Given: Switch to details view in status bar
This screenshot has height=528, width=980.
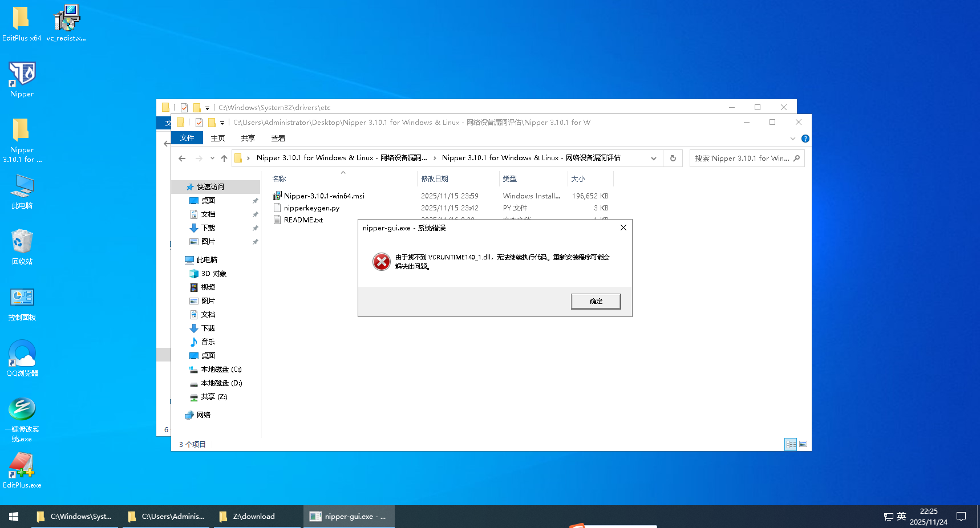Looking at the screenshot, I should (x=791, y=444).
